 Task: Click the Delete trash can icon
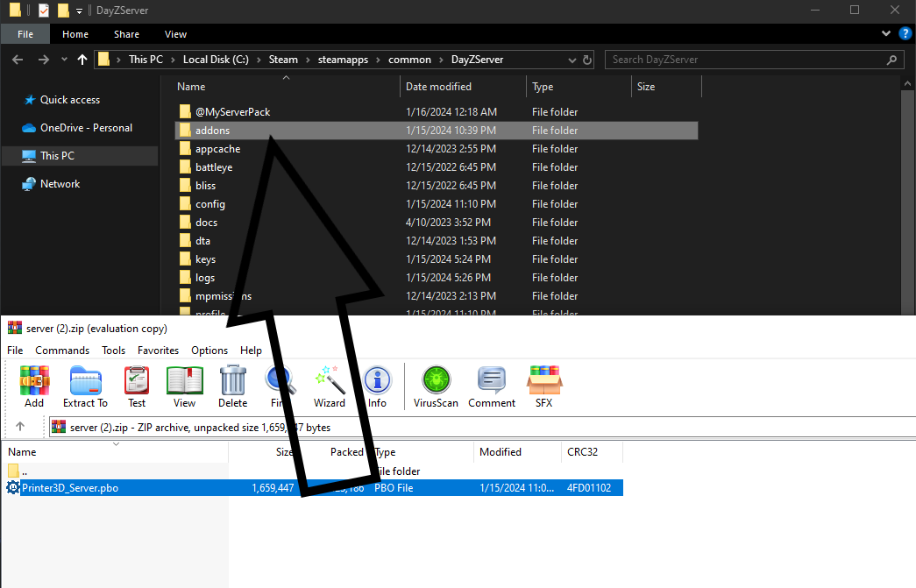pos(232,386)
